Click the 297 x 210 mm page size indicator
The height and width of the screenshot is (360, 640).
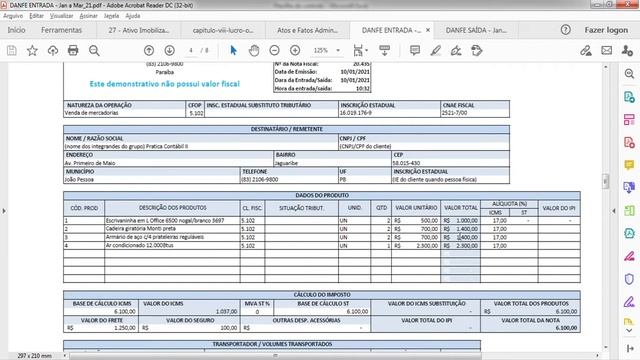[35, 356]
